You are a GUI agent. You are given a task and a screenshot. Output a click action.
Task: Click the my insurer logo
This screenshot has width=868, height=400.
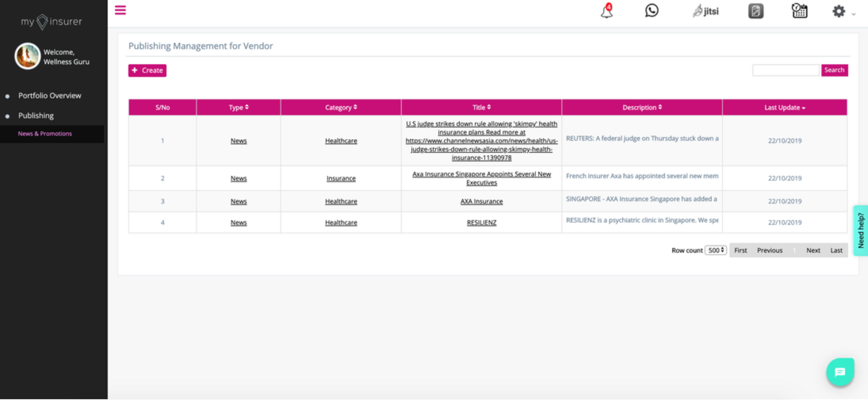[52, 22]
